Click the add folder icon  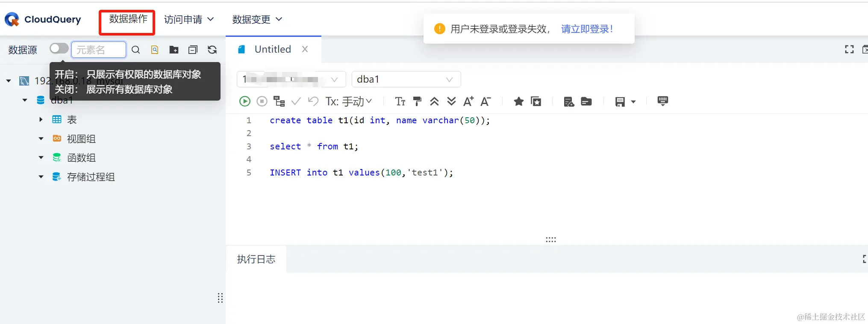click(174, 50)
